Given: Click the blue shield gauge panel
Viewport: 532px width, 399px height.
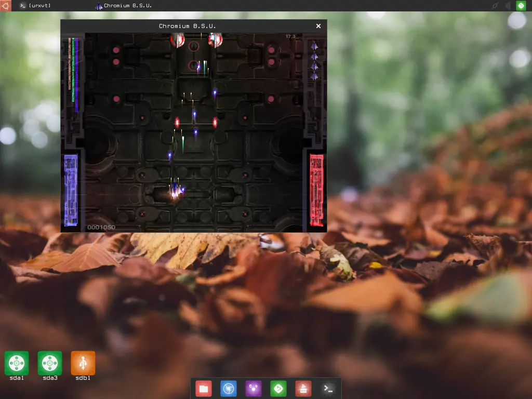Looking at the screenshot, I should coord(71,190).
